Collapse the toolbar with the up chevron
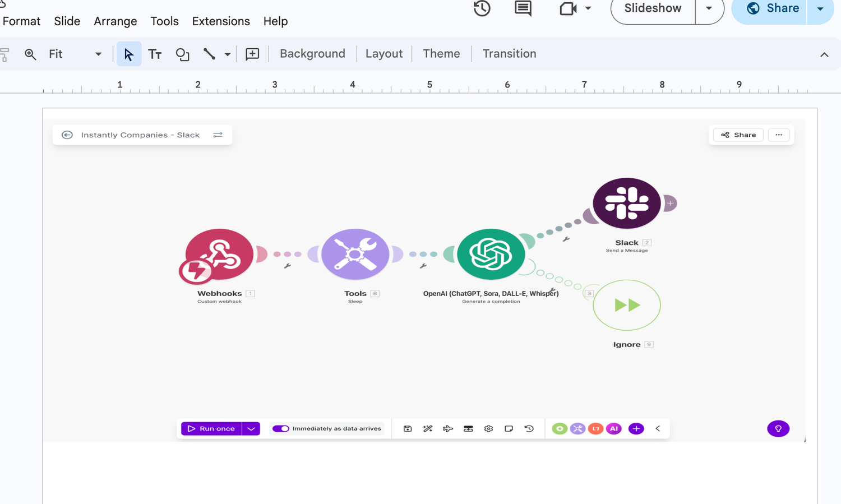 point(824,54)
